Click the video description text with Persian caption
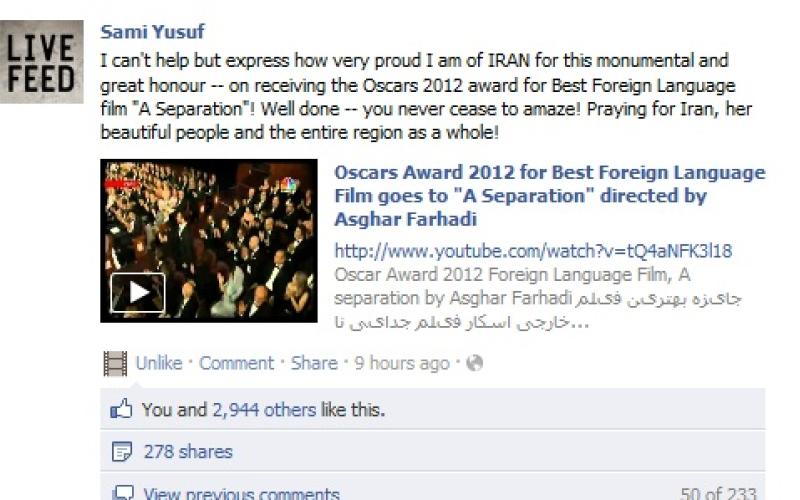The image size is (800, 500). click(538, 298)
